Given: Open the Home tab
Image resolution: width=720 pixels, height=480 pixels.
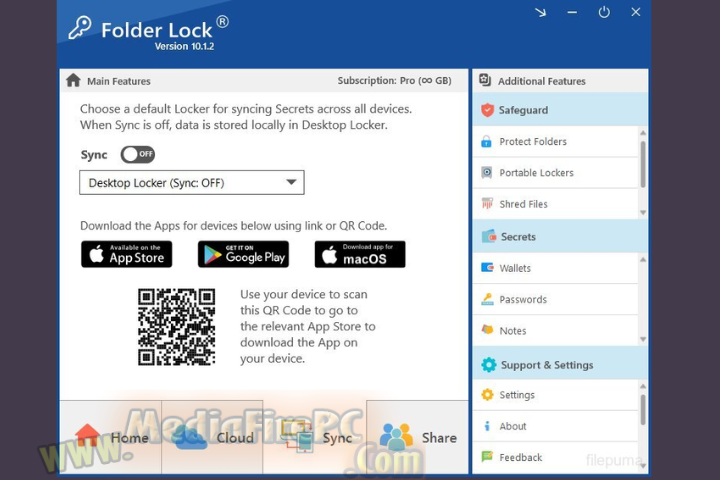Looking at the screenshot, I should [x=111, y=437].
